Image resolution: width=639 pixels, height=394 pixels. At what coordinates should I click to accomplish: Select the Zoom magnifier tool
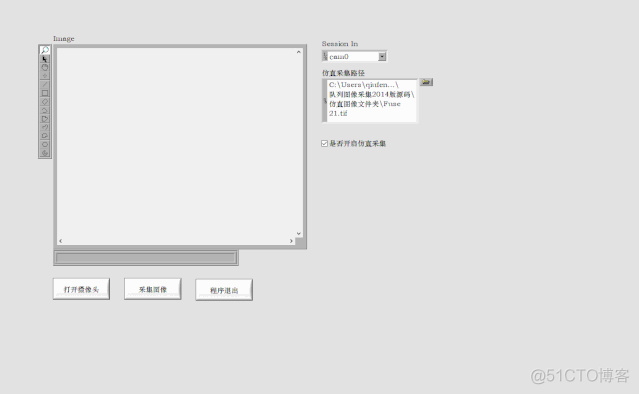coord(45,50)
